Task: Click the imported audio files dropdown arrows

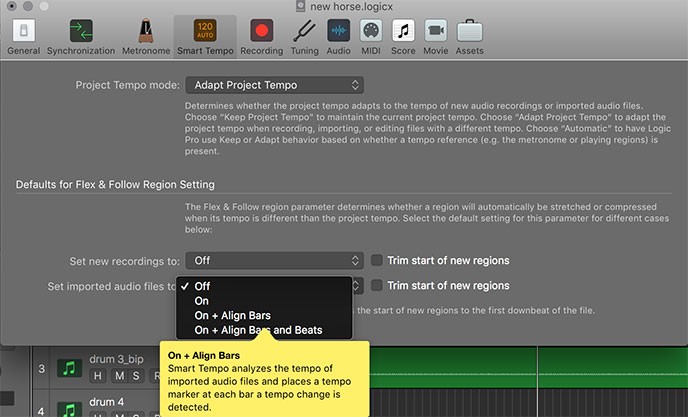Action: pos(356,286)
